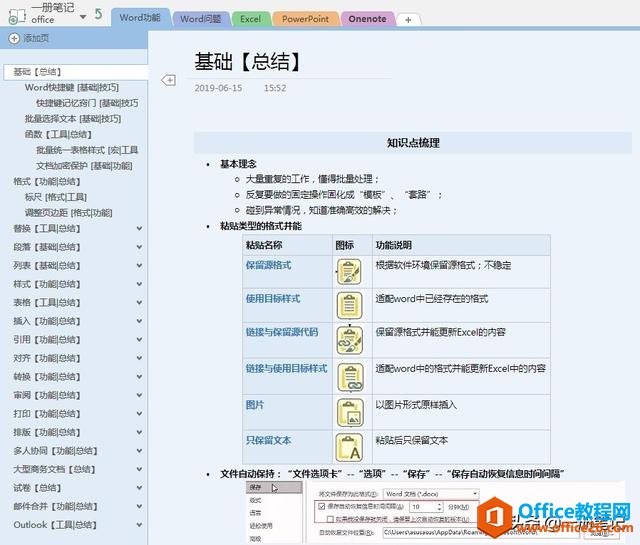Image resolution: width=640 pixels, height=545 pixels.
Task: Increase the AutoRecover minutes spinner value
Action: [x=439, y=504]
